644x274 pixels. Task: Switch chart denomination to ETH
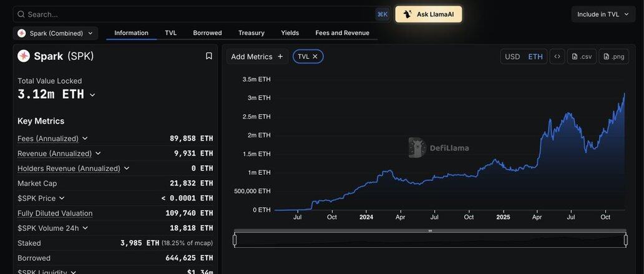535,57
